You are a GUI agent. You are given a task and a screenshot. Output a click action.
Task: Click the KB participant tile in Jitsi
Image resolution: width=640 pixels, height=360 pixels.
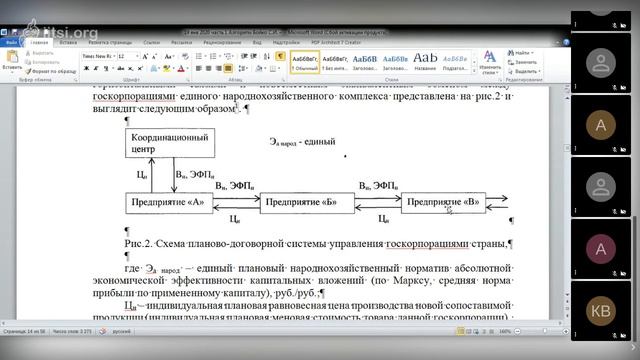click(x=601, y=311)
